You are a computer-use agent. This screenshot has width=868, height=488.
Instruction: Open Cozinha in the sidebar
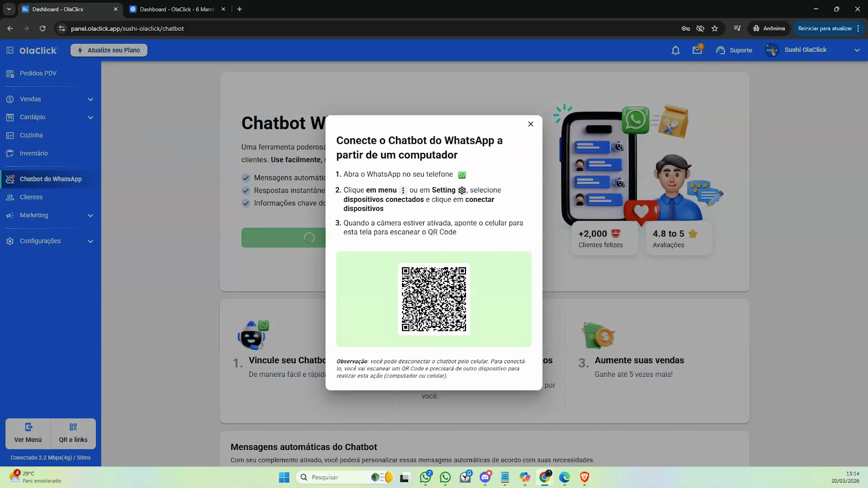click(x=31, y=136)
